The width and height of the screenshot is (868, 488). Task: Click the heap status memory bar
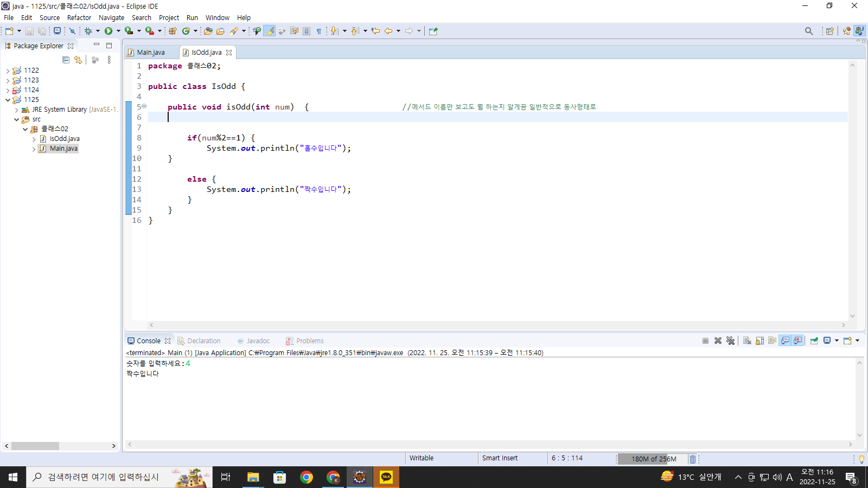point(653,459)
